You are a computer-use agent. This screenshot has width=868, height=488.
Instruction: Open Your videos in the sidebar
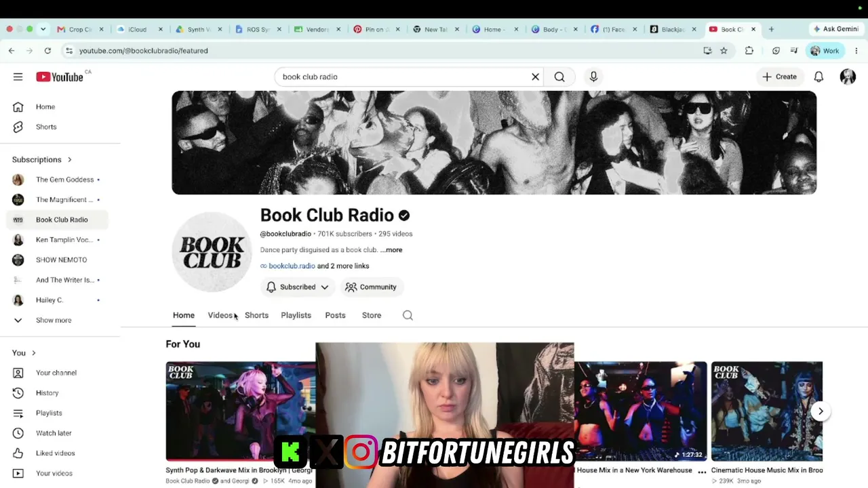pos(54,473)
